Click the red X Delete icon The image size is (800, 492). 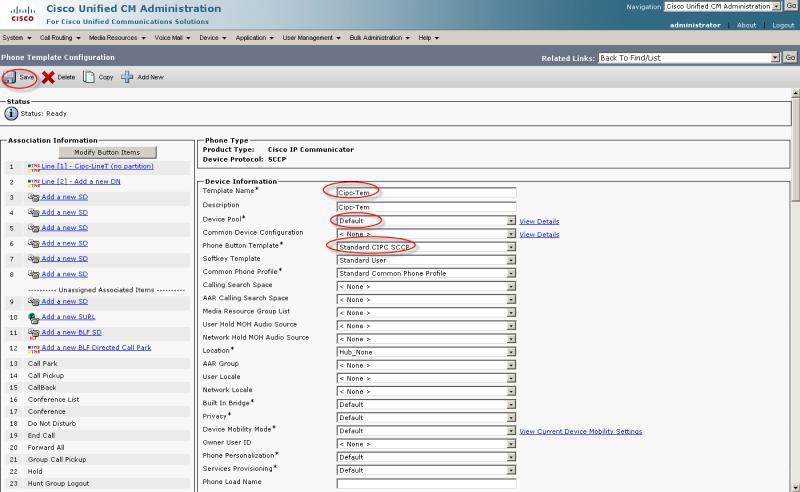pyautogui.click(x=48, y=77)
